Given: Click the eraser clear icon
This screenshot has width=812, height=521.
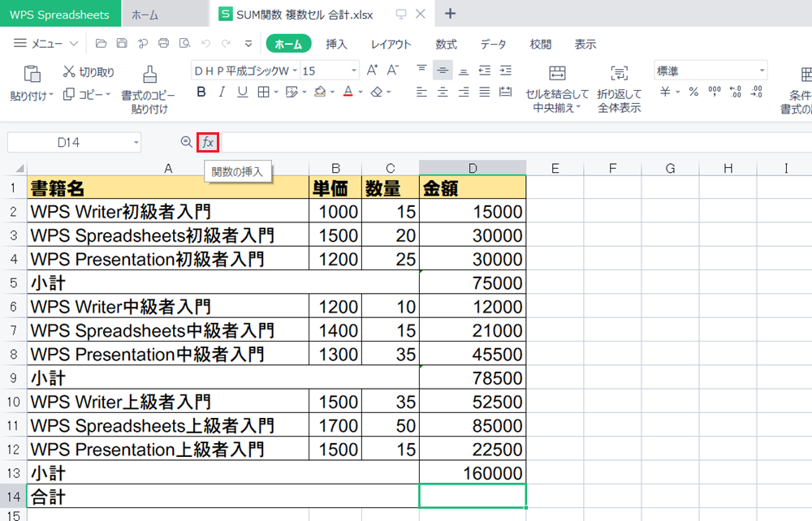Looking at the screenshot, I should tap(377, 92).
